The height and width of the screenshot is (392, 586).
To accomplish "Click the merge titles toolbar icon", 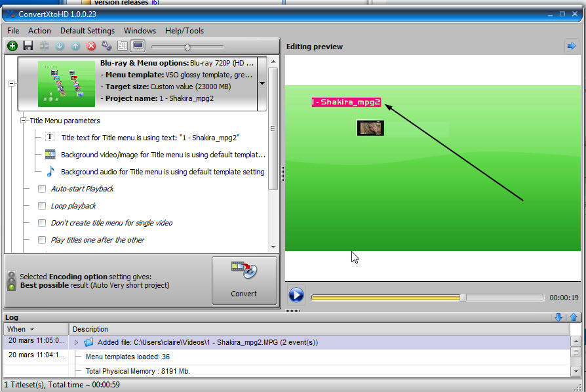I will tap(44, 46).
